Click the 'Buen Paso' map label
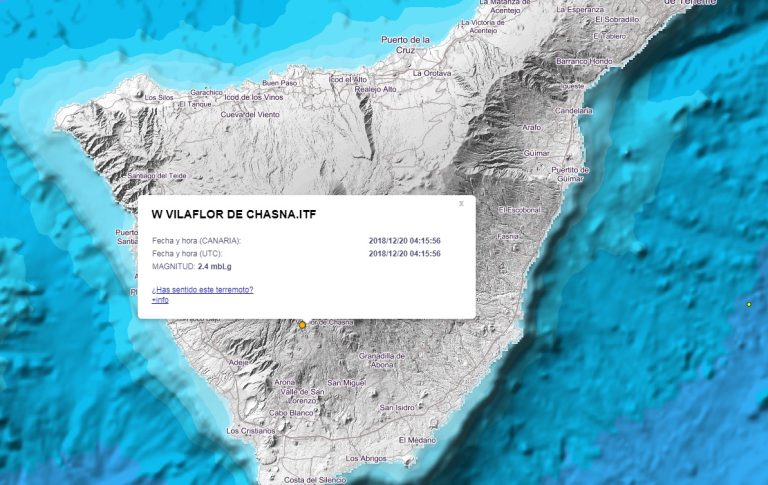The image size is (768, 485). [279, 83]
